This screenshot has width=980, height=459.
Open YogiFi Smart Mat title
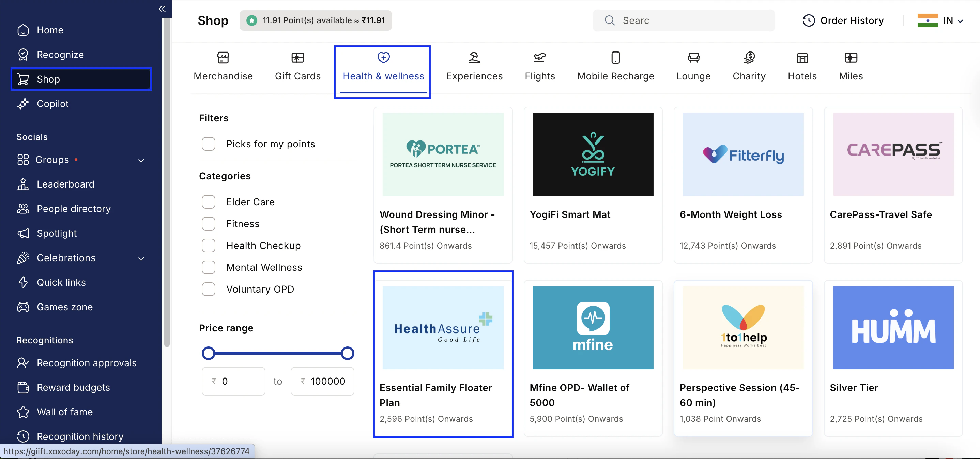[570, 214]
